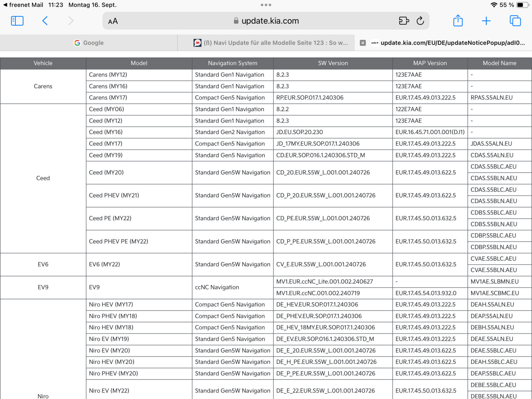The image size is (532, 399).
Task: Select the Carens (MY17) model cell
Action: 139,98
